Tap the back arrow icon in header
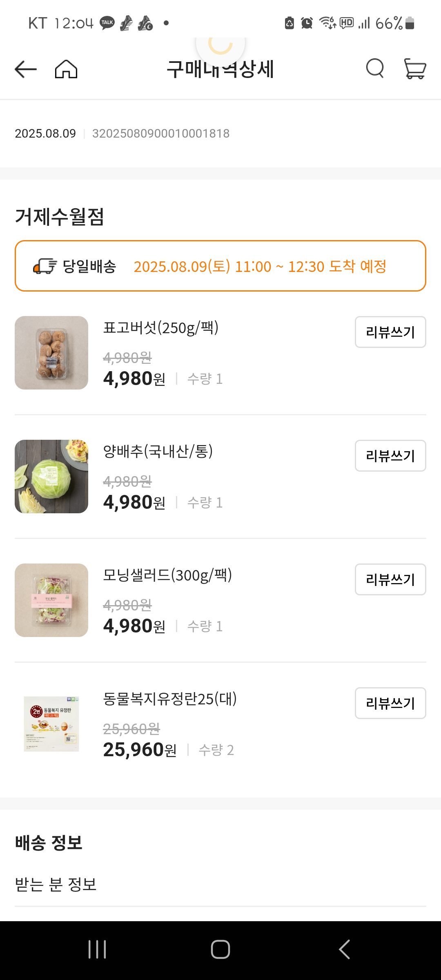This screenshot has height=980, width=441. pyautogui.click(x=26, y=69)
